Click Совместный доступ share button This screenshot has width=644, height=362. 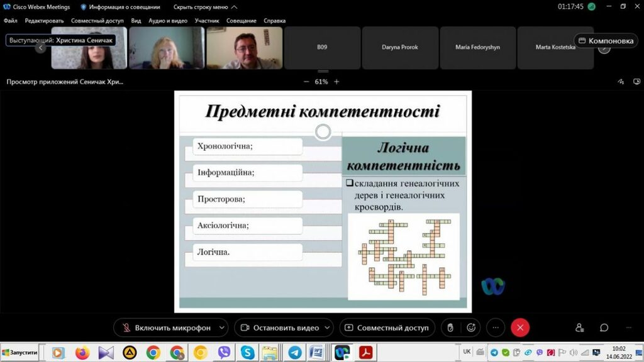[386, 327]
